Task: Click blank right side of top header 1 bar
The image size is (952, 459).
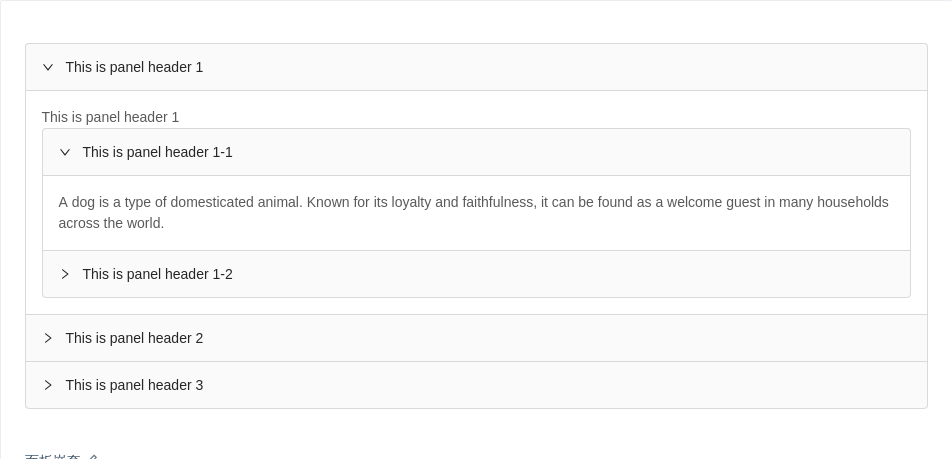Action: coord(700,67)
